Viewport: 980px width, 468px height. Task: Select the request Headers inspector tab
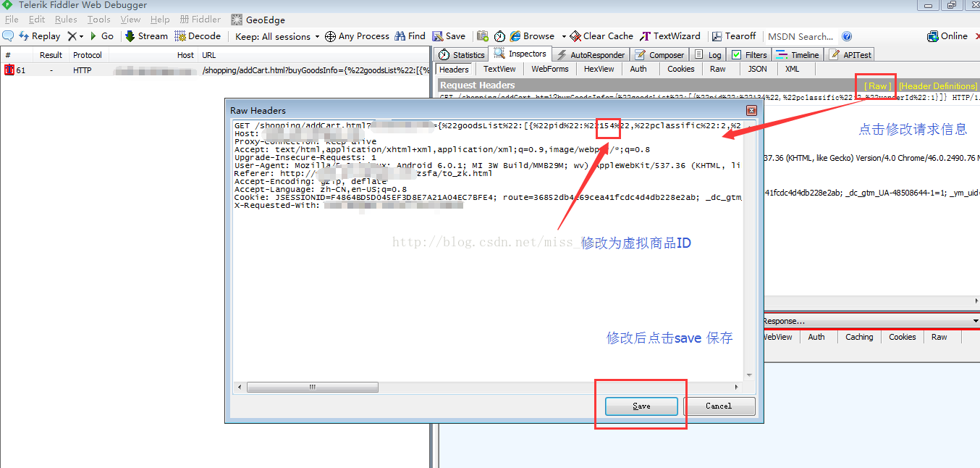click(x=454, y=69)
